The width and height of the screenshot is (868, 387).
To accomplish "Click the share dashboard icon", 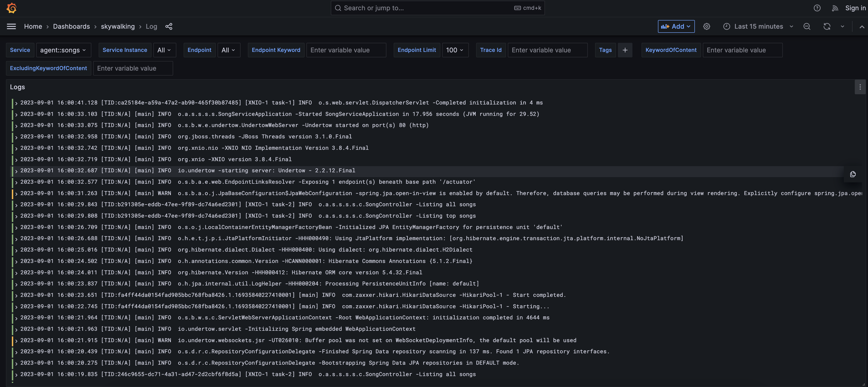I will click(169, 26).
